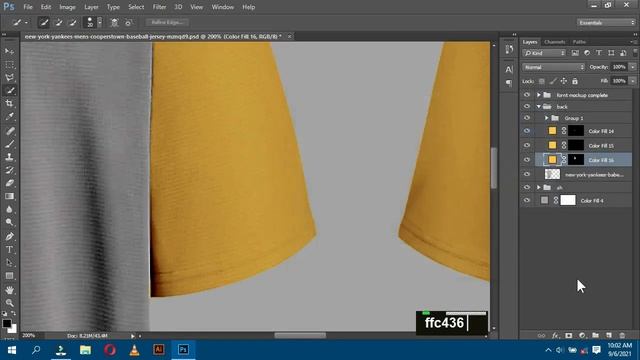Select the Eyedropper tool

click(x=9, y=117)
